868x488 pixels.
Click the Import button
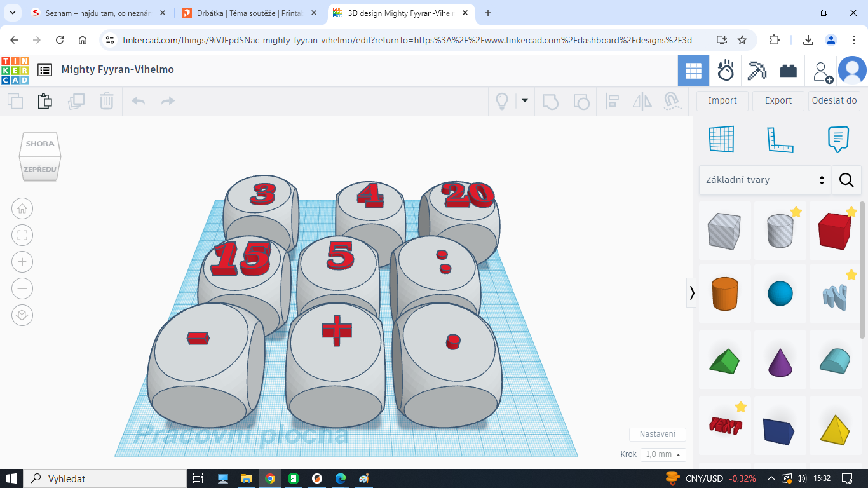point(722,100)
